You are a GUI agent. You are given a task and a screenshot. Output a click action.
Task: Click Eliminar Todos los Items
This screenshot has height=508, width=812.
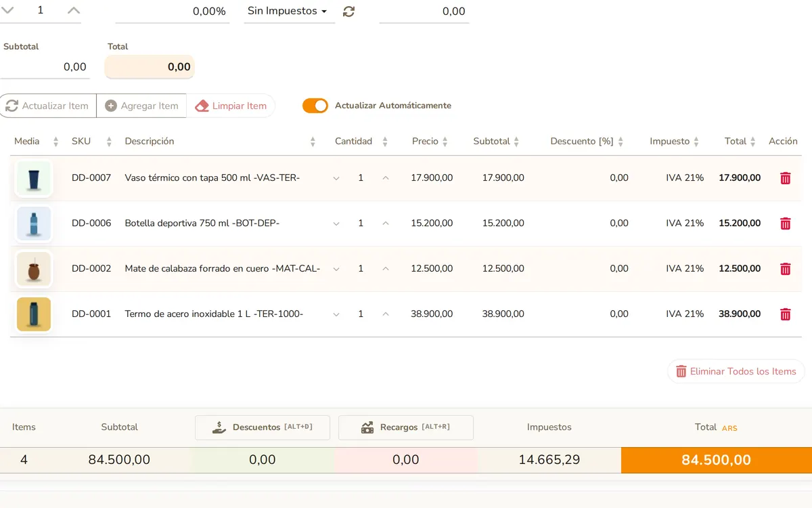coord(736,371)
